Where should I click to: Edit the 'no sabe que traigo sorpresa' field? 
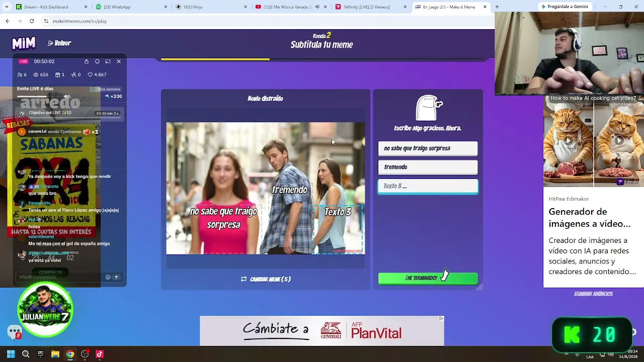[428, 148]
